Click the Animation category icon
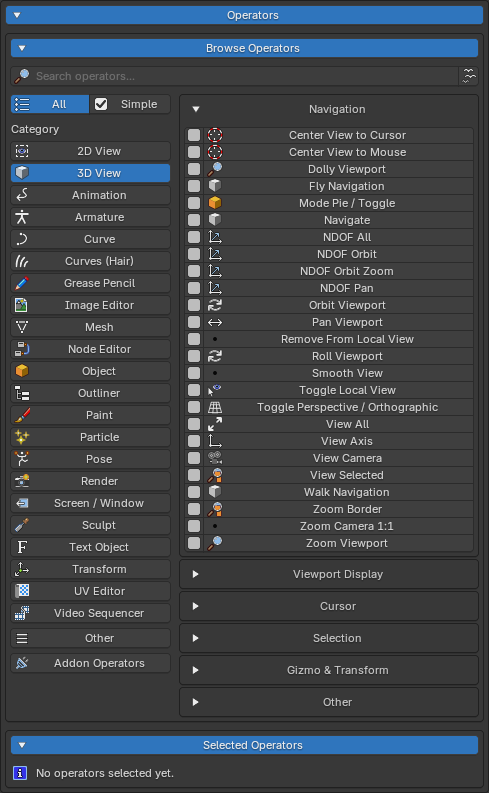 tap(22, 195)
